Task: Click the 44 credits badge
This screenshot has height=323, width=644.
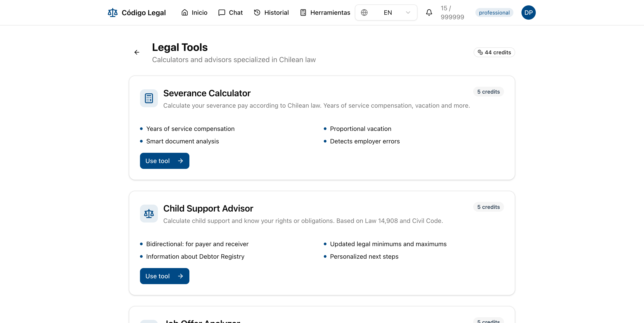Action: [494, 52]
